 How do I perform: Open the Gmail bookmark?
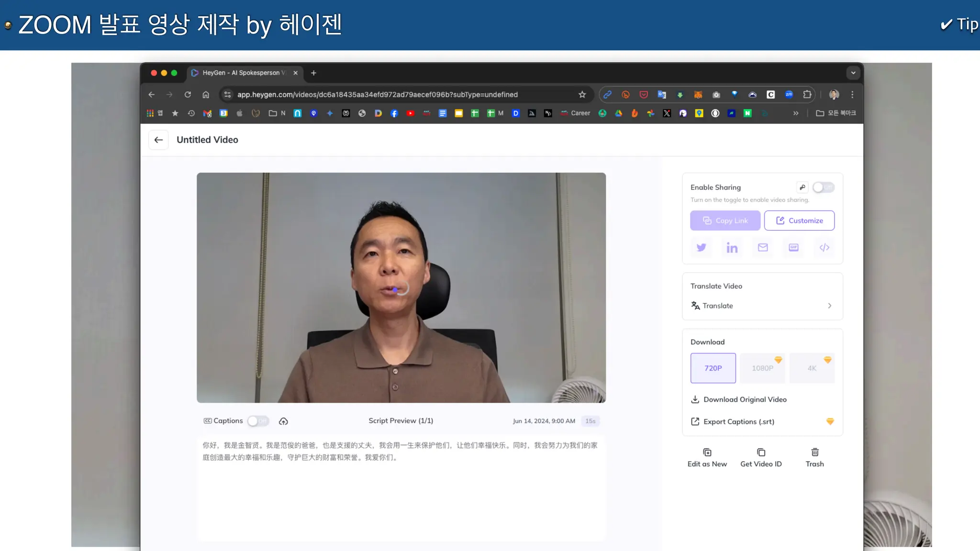(x=207, y=113)
